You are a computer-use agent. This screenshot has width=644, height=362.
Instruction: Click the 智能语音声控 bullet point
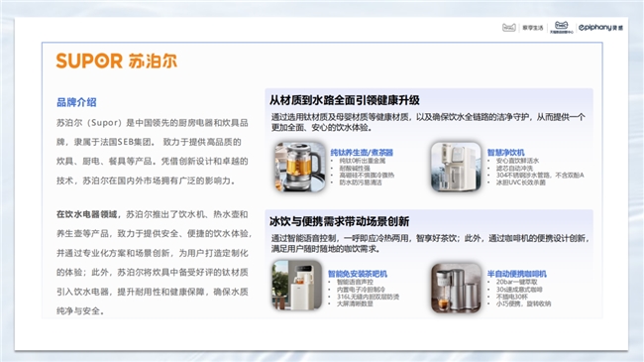[355, 283]
